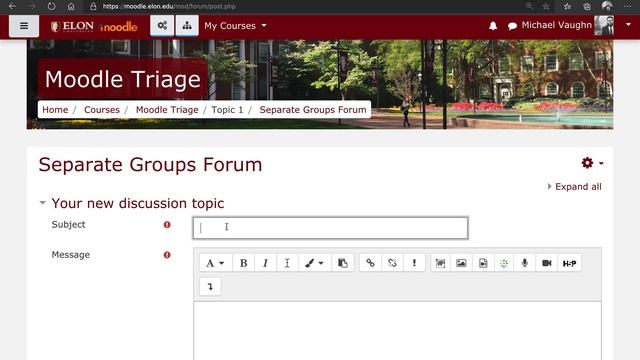Go to browser home page
The width and height of the screenshot is (640, 360).
click(71, 6)
